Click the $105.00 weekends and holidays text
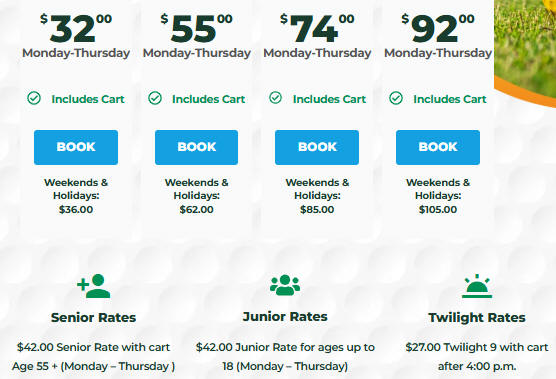The image size is (556, 379). [438, 210]
